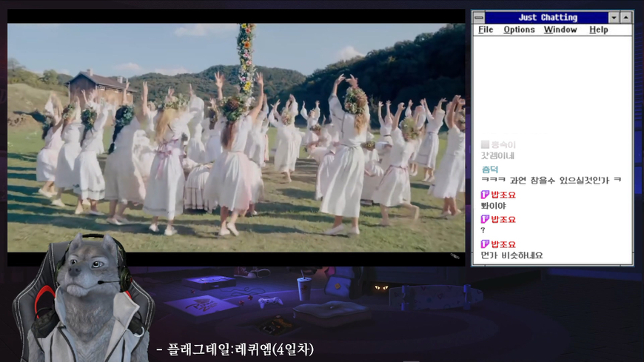Select the chat message 빠이야
Screen dimensions: 644x362
493,206
